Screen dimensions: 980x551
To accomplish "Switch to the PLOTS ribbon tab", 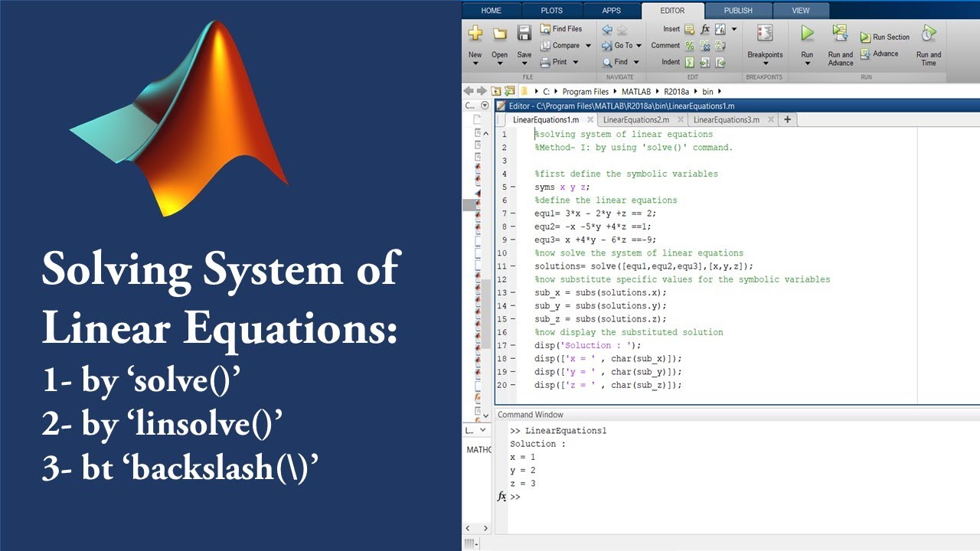I will click(x=551, y=11).
